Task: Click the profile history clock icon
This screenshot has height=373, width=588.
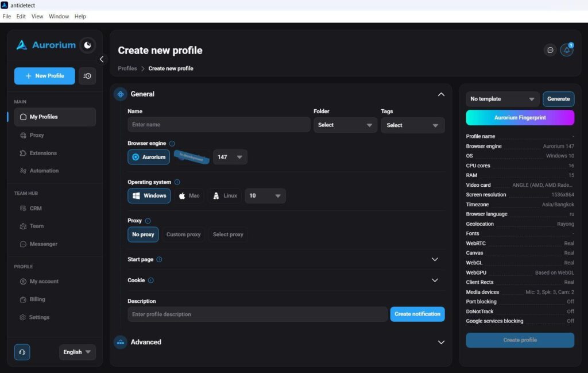Action: tap(87, 76)
